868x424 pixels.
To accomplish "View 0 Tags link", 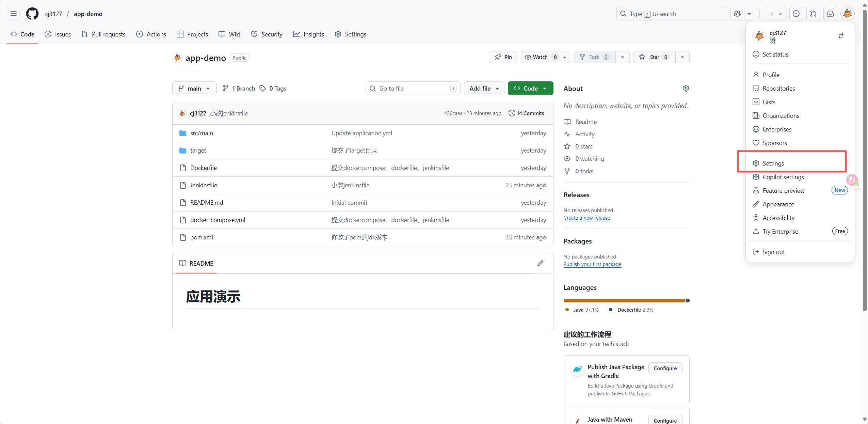I will pos(273,89).
